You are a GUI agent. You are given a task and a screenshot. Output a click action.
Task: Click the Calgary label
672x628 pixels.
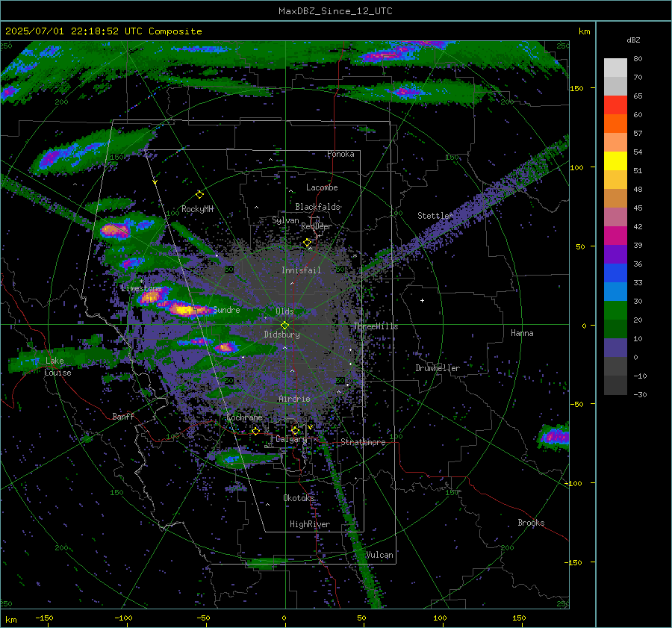coord(291,439)
